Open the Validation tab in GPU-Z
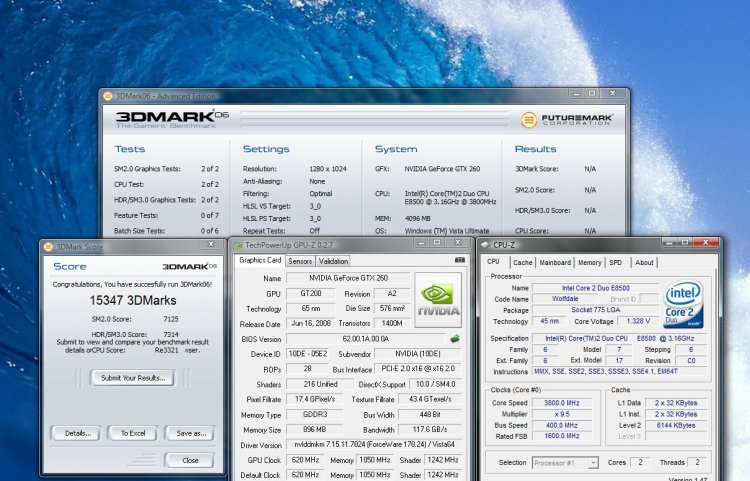The image size is (750, 481). pos(333,261)
